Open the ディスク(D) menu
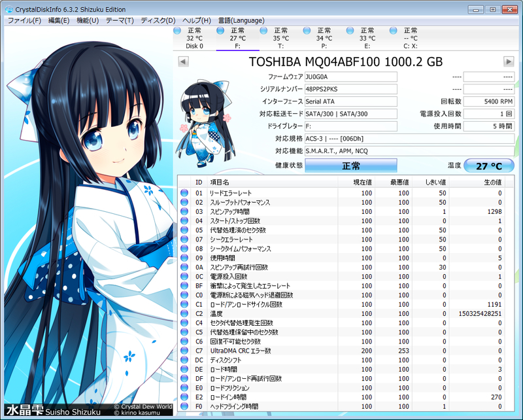Screen dimensions: 523x420 click(158, 21)
